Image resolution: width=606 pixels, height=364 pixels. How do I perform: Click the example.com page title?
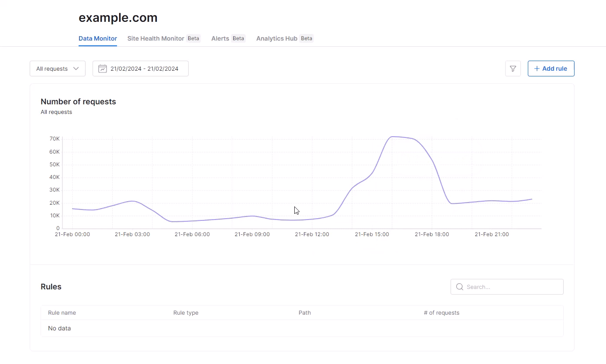click(x=118, y=18)
